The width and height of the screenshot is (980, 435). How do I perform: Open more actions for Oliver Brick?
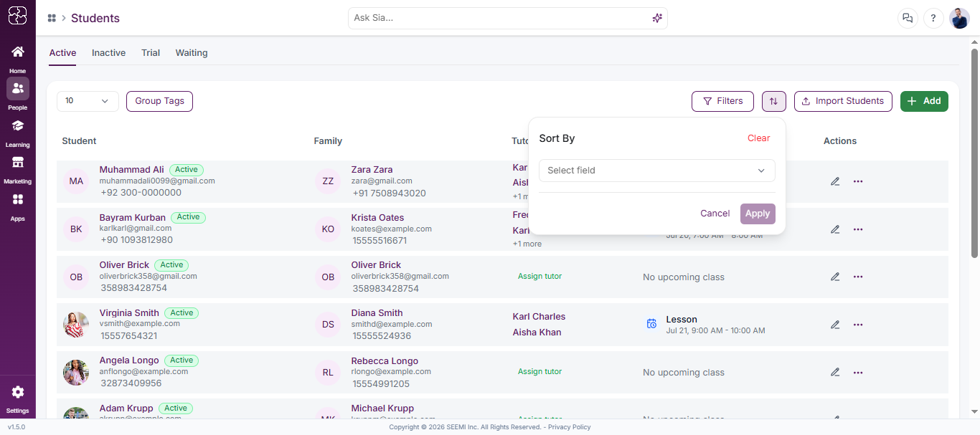[858, 277]
